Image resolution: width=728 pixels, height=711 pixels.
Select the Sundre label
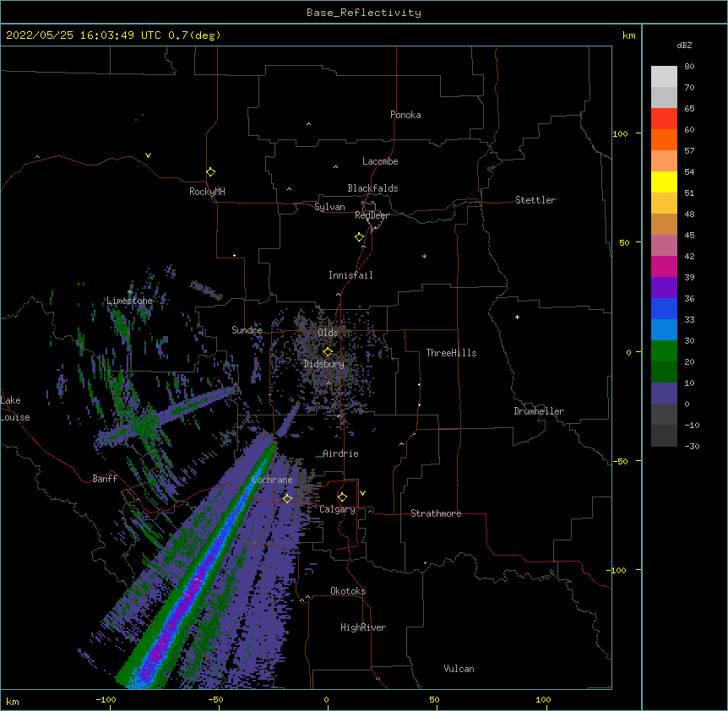(247, 330)
